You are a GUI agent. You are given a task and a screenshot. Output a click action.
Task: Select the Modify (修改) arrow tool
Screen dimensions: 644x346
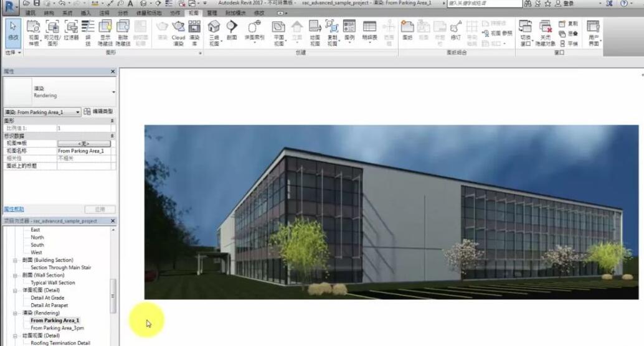pyautogui.click(x=12, y=32)
